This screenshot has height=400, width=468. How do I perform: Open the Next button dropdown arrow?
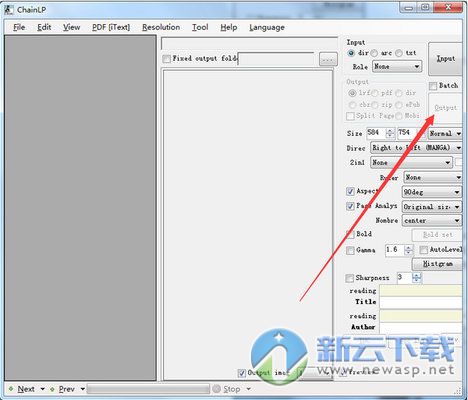[x=42, y=389]
